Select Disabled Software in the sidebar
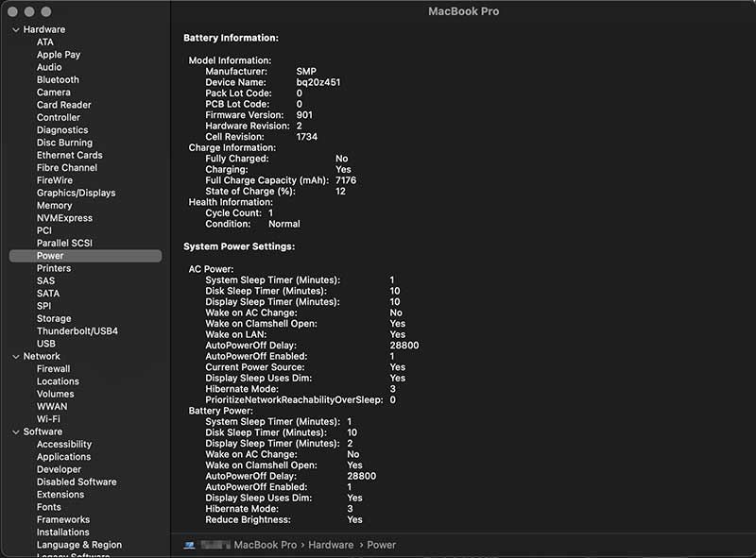This screenshot has height=558, width=756. (77, 482)
